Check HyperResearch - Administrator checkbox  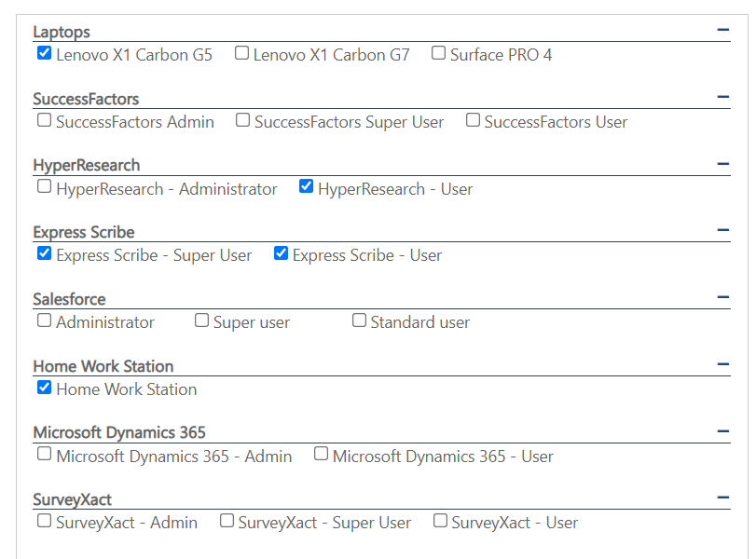point(44,187)
